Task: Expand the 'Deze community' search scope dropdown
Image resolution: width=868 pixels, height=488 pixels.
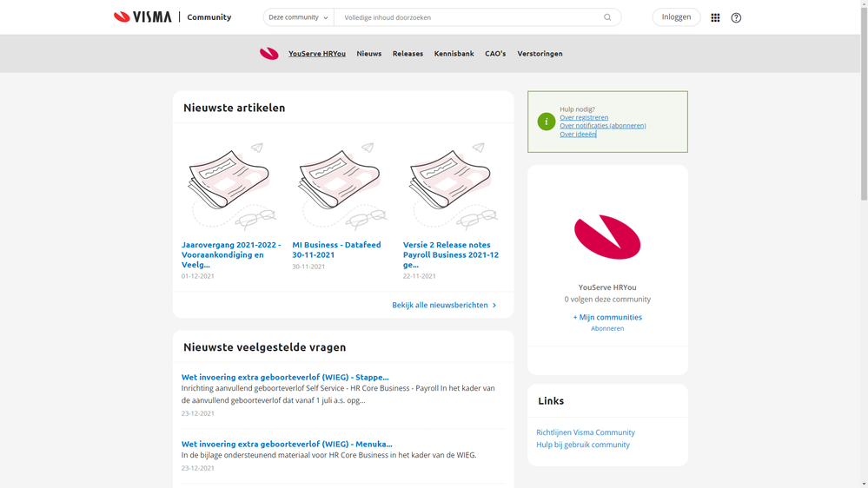Action: (x=298, y=17)
